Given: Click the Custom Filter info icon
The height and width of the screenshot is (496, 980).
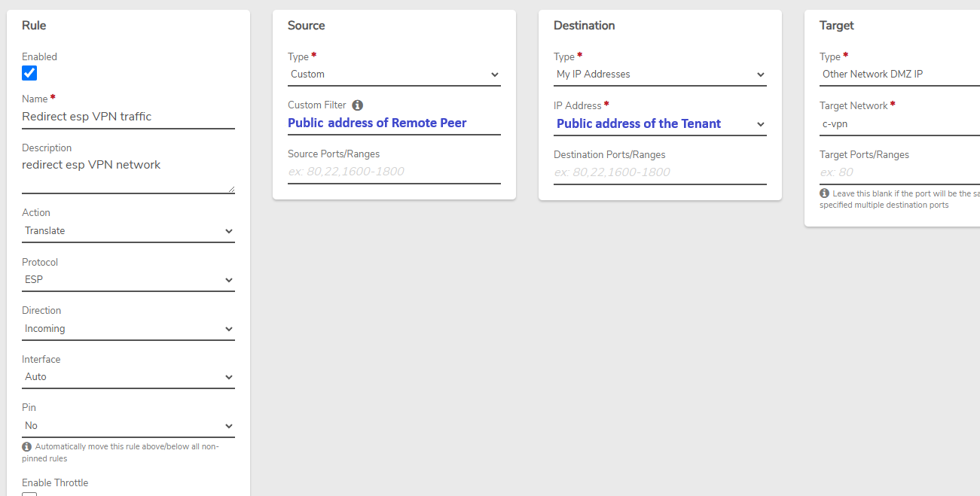Looking at the screenshot, I should point(358,105).
